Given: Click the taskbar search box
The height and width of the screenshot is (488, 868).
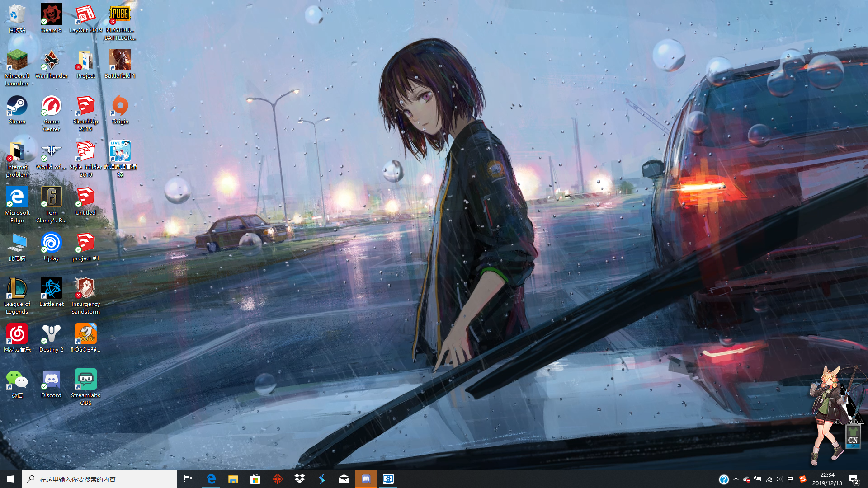Looking at the screenshot, I should [99, 479].
